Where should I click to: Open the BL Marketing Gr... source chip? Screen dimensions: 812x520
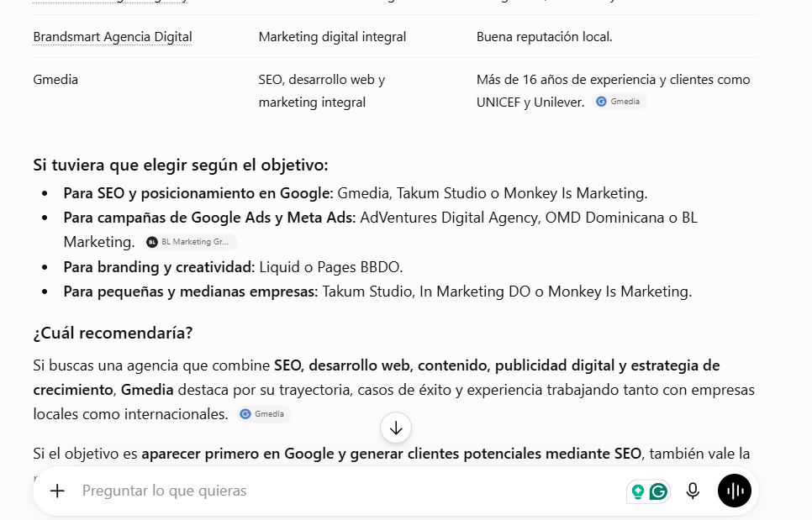click(191, 242)
